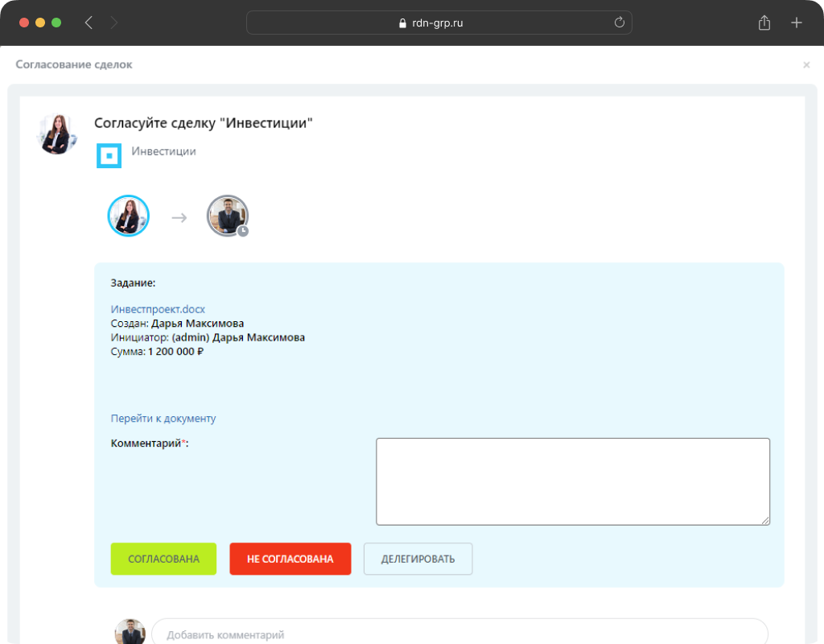Close the Согласование сделок panel
This screenshot has height=644, width=824.
coord(806,65)
